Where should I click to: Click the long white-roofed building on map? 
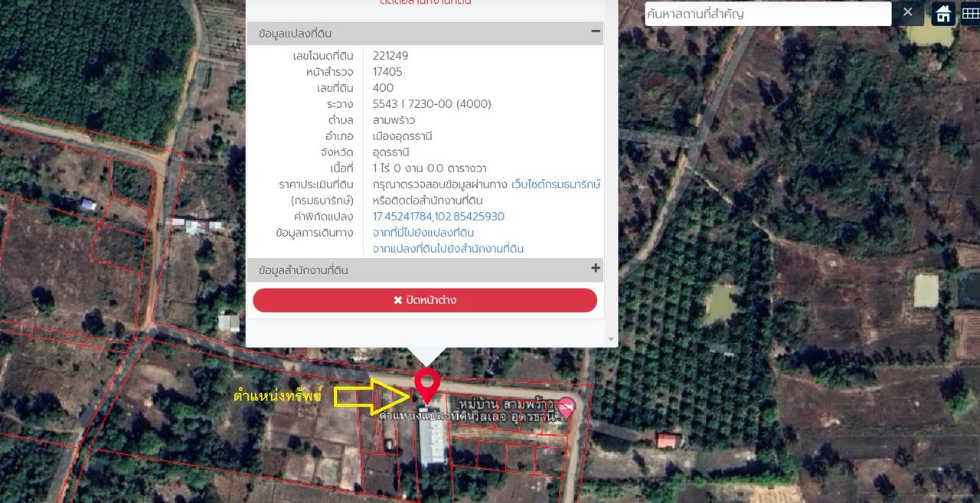pyautogui.click(x=433, y=439)
